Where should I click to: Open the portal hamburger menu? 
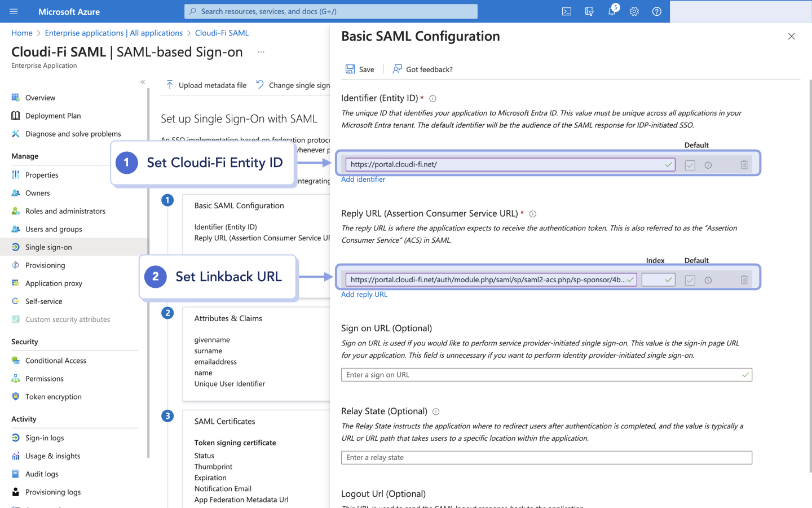14,11
